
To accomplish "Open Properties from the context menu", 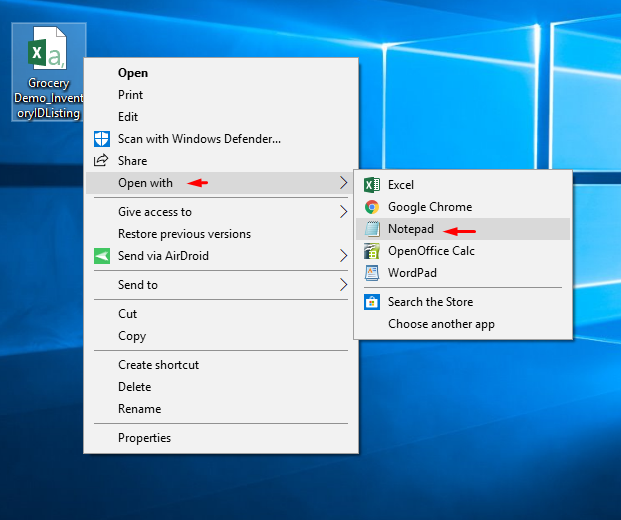I will point(221,438).
